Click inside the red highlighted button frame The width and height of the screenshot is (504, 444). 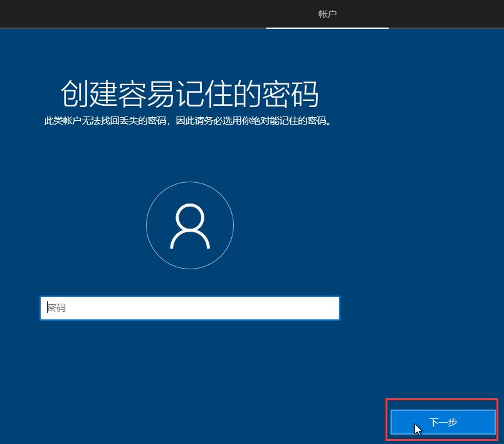click(x=443, y=421)
